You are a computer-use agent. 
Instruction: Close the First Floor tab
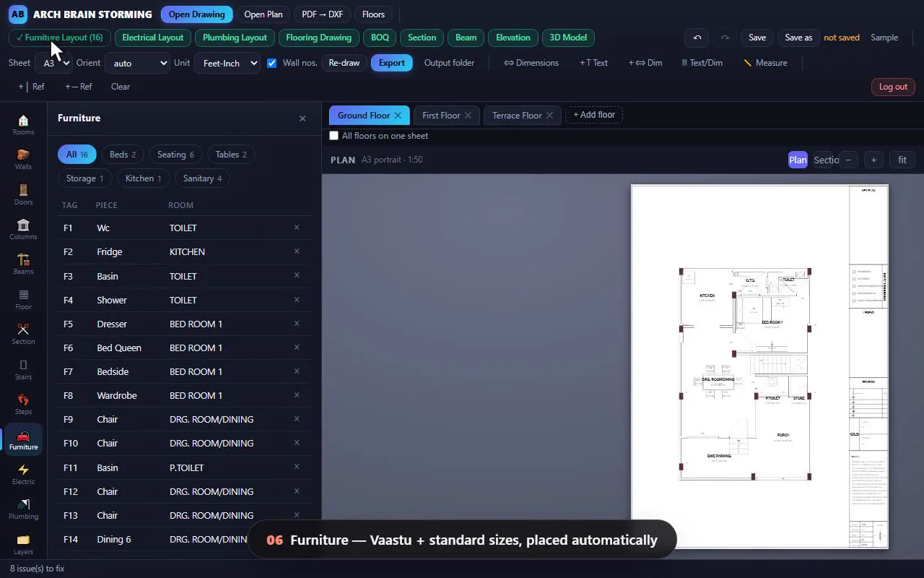pyautogui.click(x=468, y=116)
